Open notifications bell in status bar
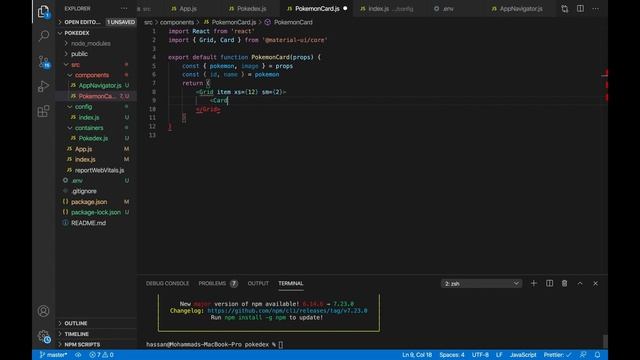 tap(598, 355)
